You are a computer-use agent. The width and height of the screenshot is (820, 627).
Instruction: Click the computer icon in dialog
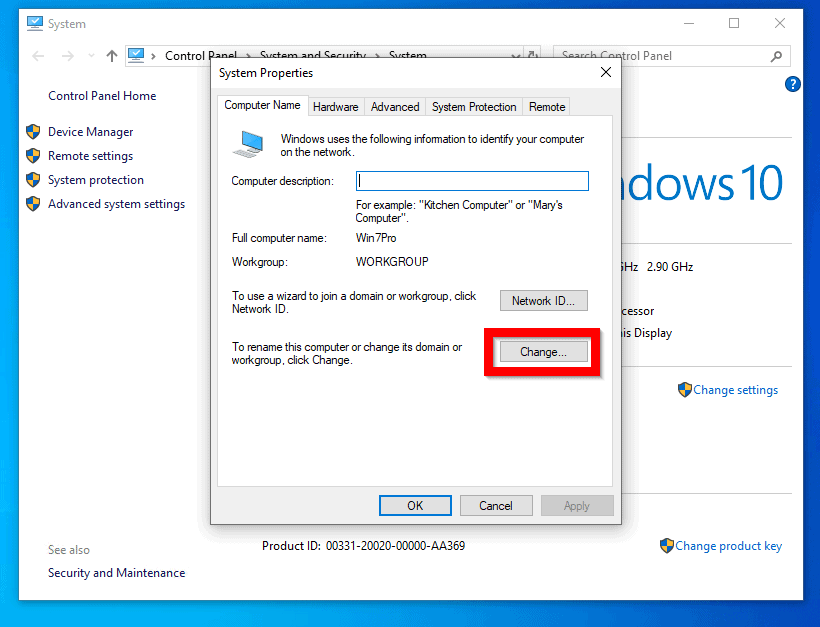[x=248, y=144]
